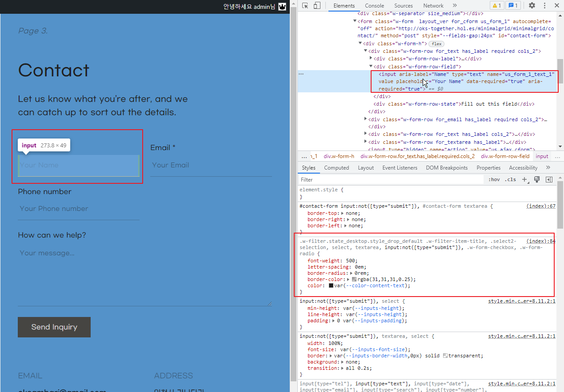Expand the for_email form row node

click(366, 119)
